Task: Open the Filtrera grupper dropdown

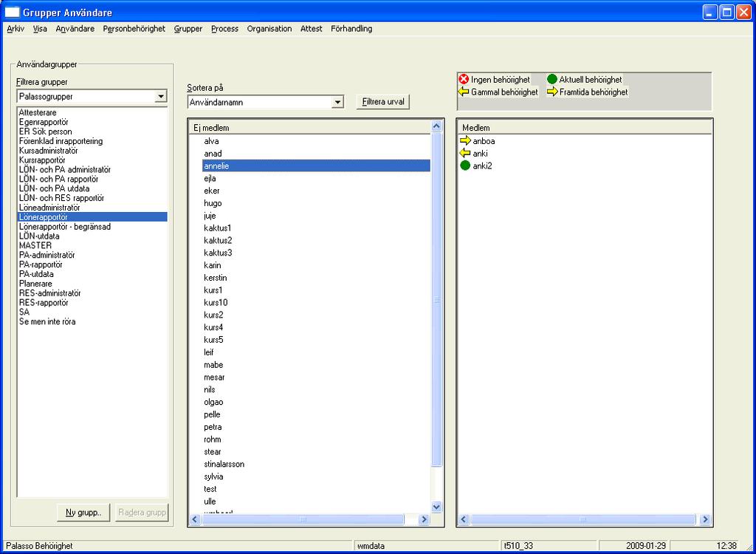Action: click(160, 97)
